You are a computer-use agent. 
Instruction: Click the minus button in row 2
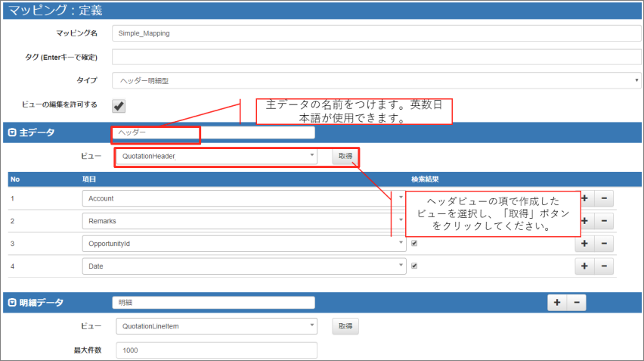(x=604, y=220)
